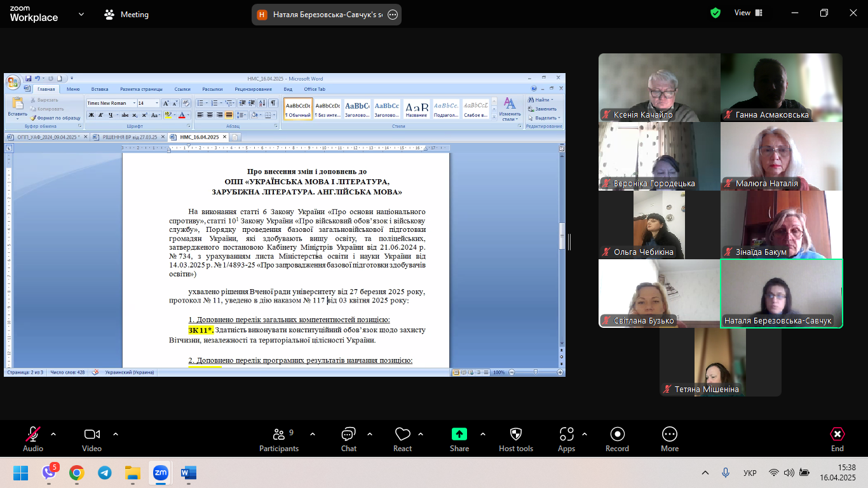
Task: Expand video options arrow next to Video
Action: [116, 434]
